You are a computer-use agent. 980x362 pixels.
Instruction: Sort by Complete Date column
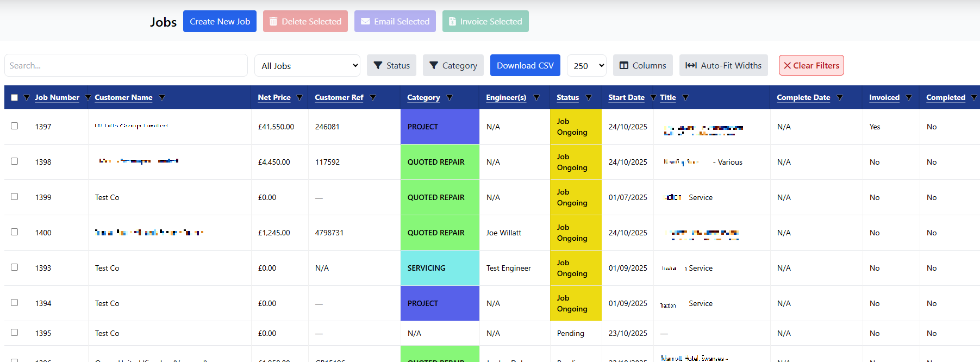pos(803,98)
